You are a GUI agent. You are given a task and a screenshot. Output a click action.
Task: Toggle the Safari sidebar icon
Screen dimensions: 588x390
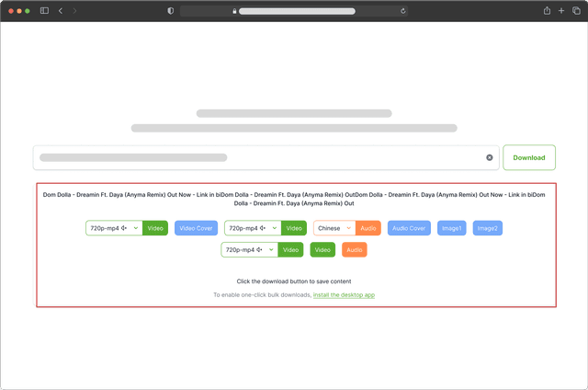44,10
